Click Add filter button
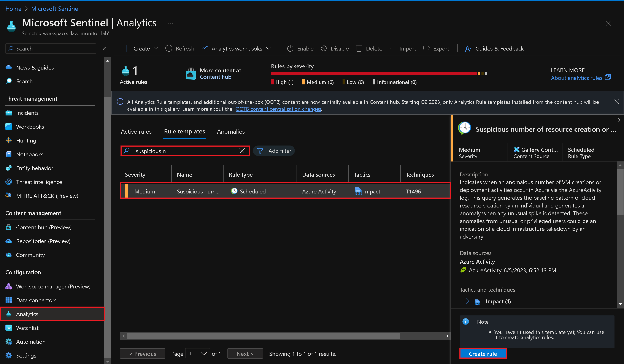Image resolution: width=624 pixels, height=364 pixels. click(274, 151)
